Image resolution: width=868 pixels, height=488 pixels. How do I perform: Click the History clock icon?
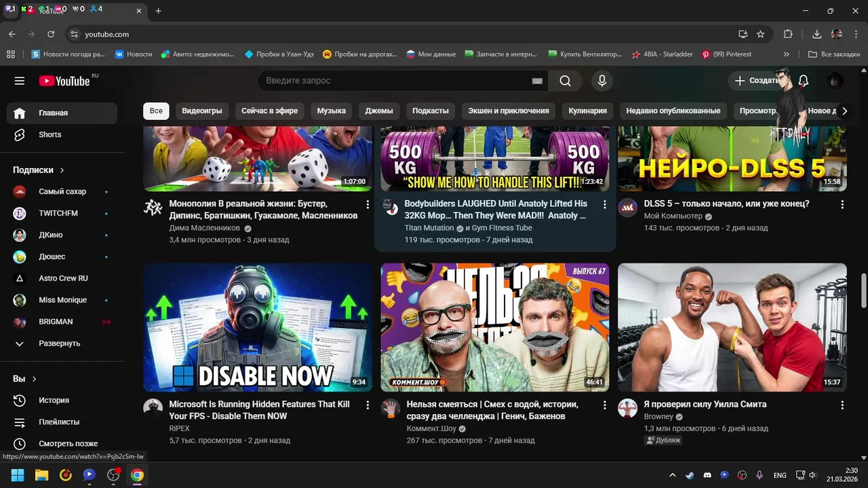pyautogui.click(x=20, y=400)
